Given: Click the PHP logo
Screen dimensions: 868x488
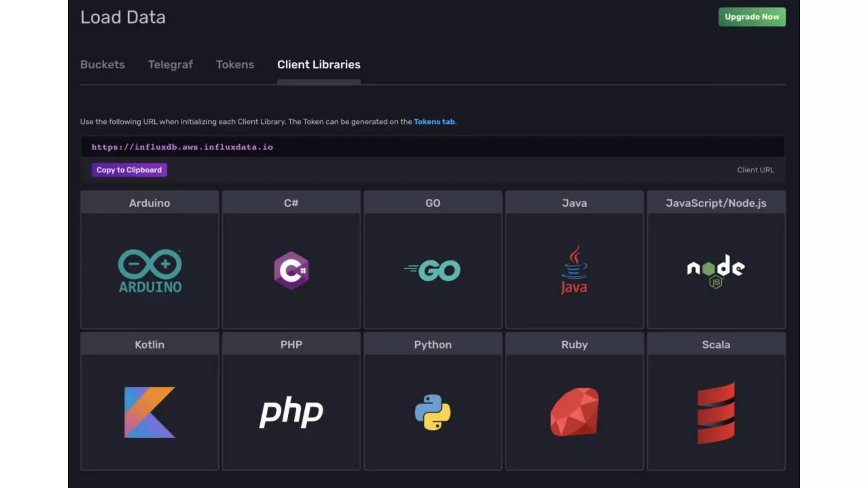Looking at the screenshot, I should coord(291,412).
